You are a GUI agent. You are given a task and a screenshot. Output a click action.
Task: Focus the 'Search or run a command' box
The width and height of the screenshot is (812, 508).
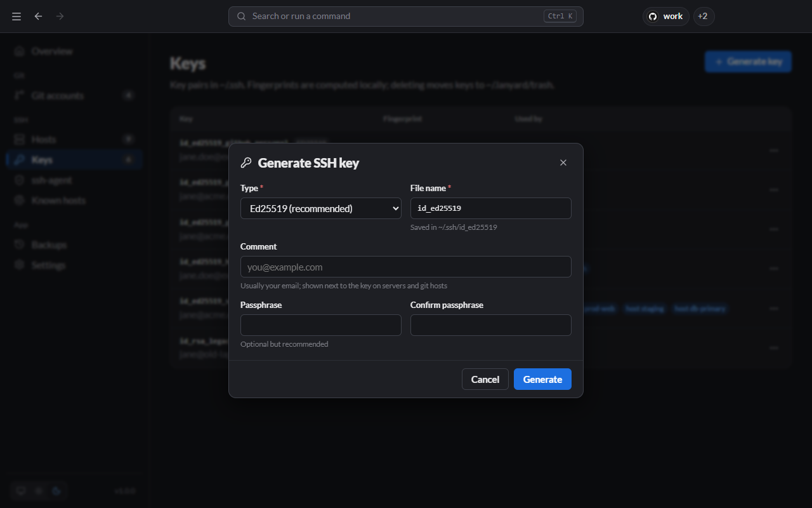point(406,17)
